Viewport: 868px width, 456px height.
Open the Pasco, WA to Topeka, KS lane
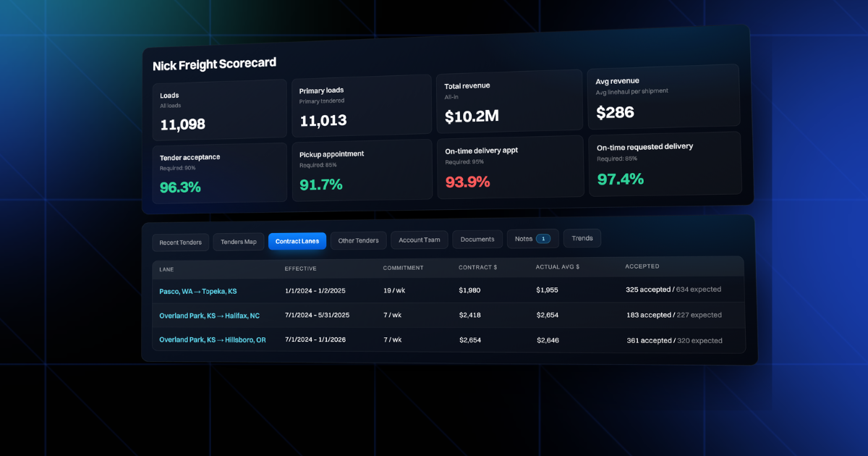click(x=198, y=292)
